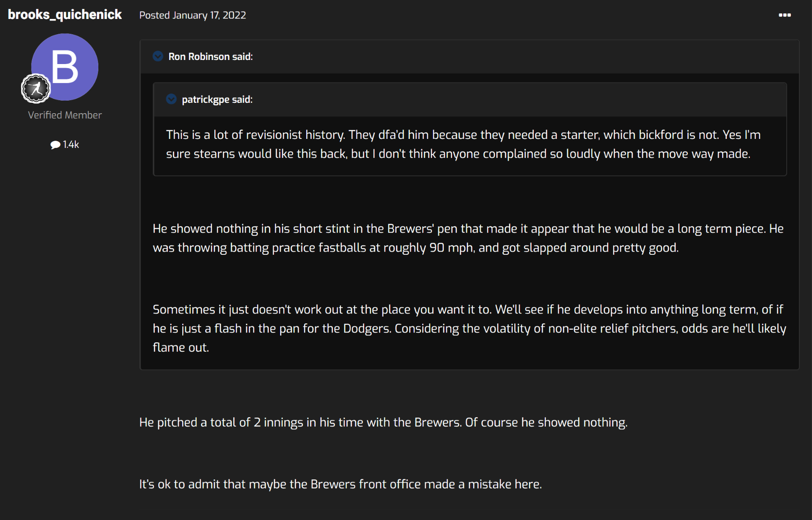Click the 'He pitched a total' reply line

click(383, 423)
